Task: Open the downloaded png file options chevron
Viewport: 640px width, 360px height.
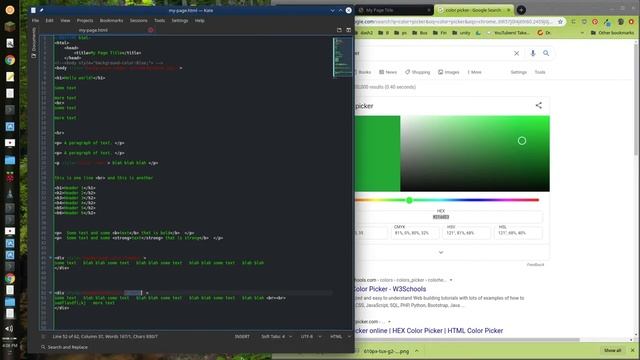Action: [417, 351]
